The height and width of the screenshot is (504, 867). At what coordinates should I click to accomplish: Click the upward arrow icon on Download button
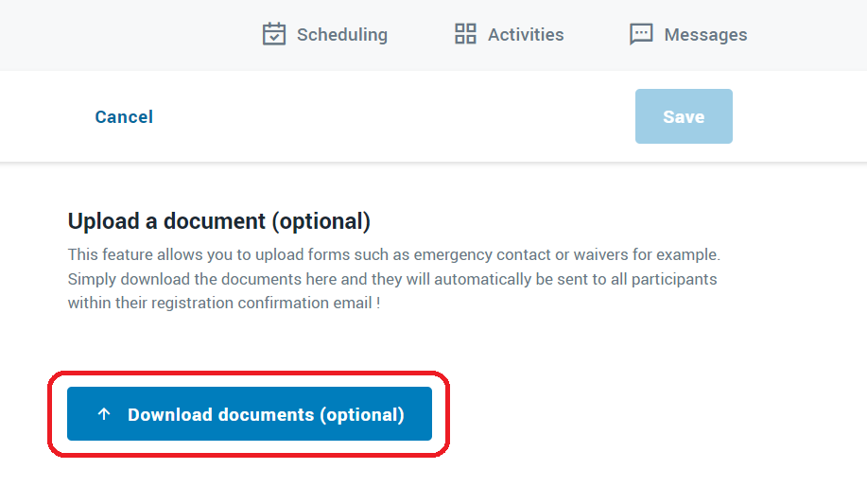coord(104,414)
